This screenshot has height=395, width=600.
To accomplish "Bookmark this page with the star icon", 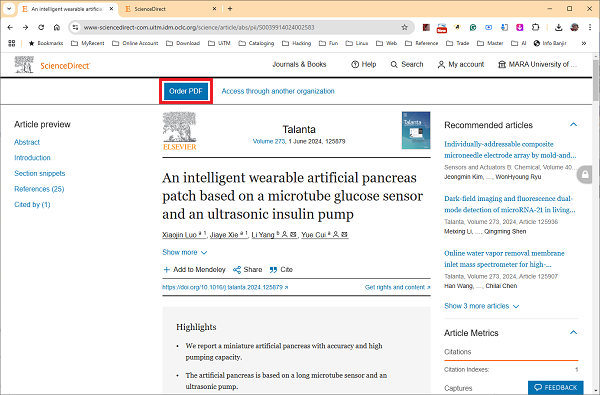I will pyautogui.click(x=404, y=27).
